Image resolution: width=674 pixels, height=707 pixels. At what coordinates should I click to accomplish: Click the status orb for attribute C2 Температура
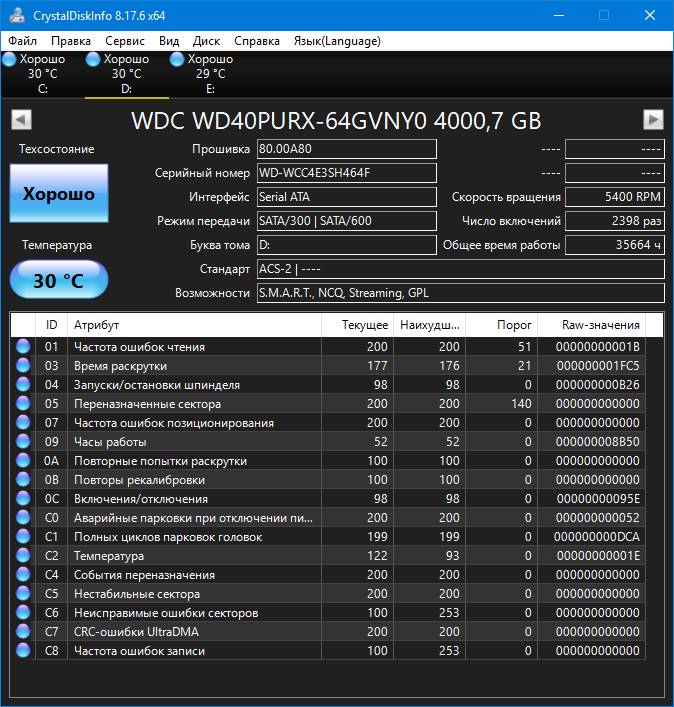[23, 556]
